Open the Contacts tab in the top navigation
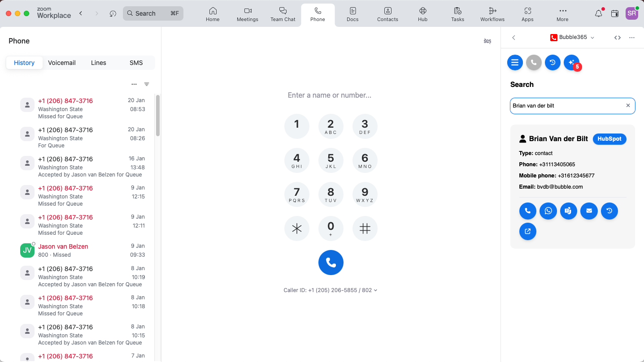 tap(387, 15)
